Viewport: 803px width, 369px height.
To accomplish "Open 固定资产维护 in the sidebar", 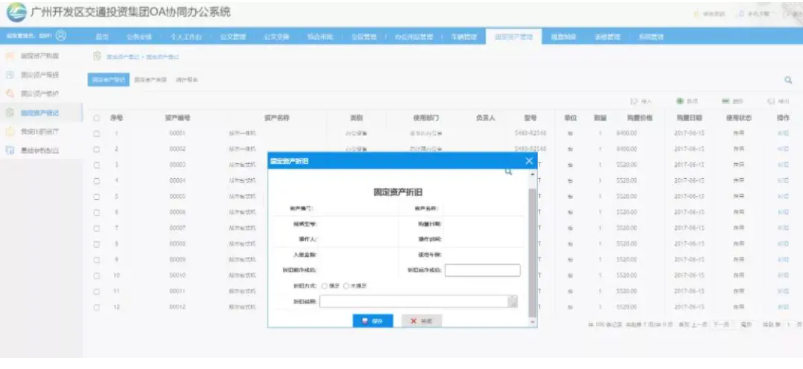I will pyautogui.click(x=39, y=94).
